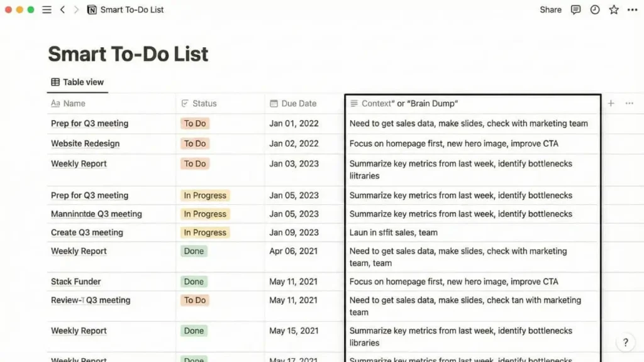This screenshot has width=644, height=362.
Task: Click the Smart To-Do List page icon
Action: click(91, 9)
